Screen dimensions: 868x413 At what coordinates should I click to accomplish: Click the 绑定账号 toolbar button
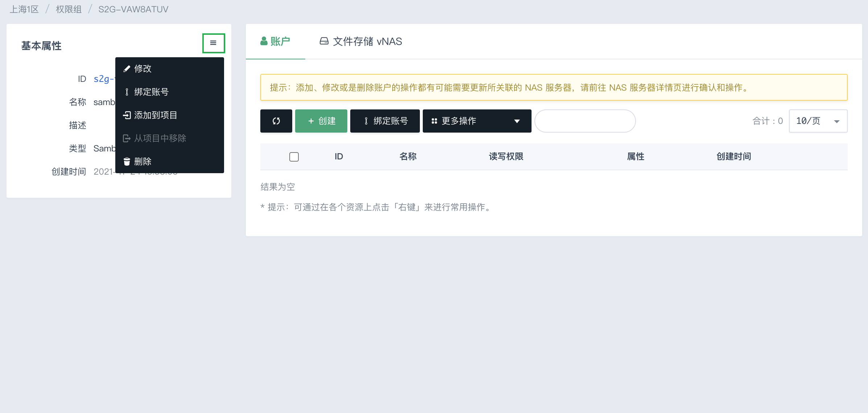click(x=385, y=121)
